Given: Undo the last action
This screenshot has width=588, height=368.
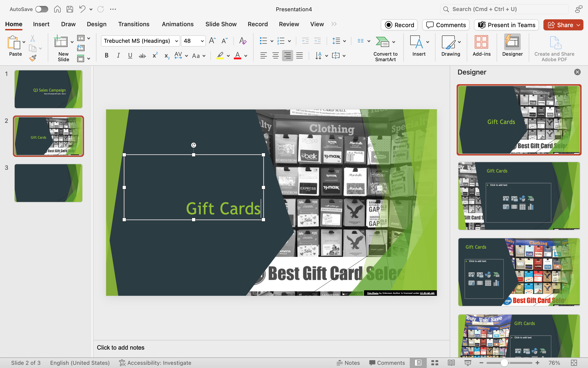Looking at the screenshot, I should click(82, 9).
